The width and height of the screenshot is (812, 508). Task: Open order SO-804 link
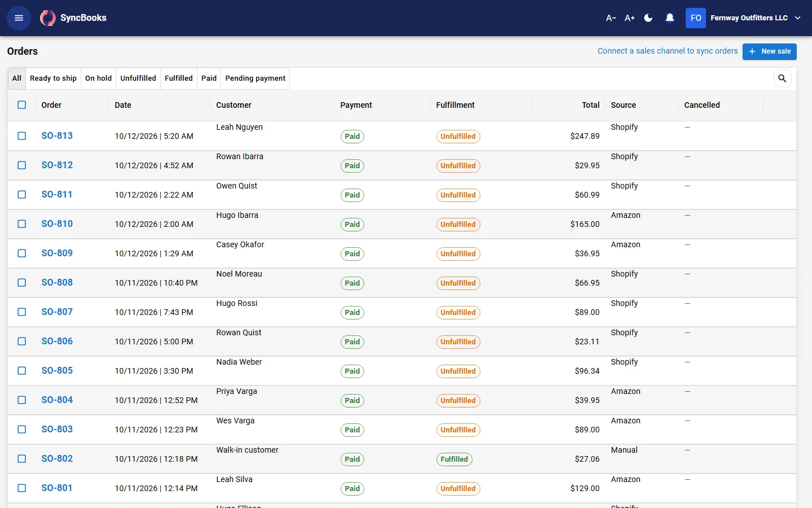click(x=57, y=400)
